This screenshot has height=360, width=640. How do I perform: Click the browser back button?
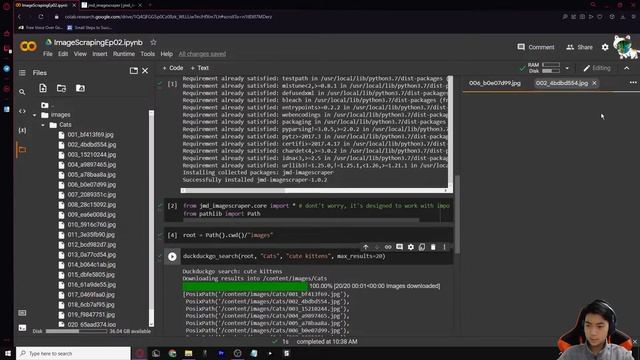(19, 17)
